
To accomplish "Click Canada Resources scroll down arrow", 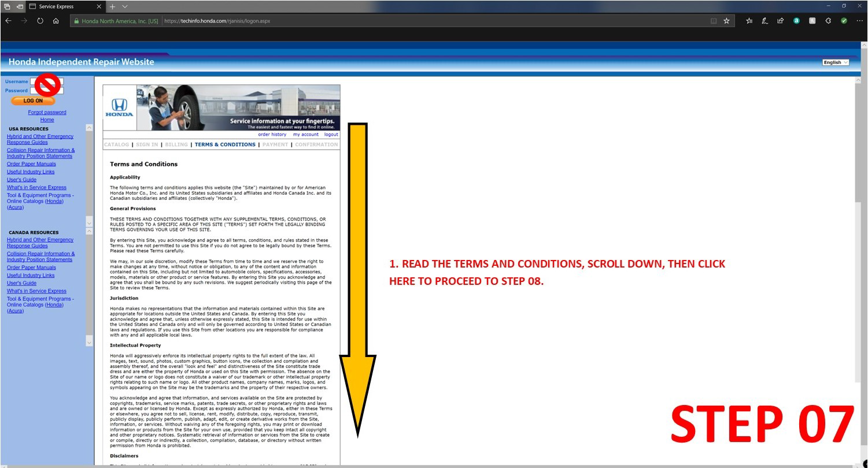I will [x=89, y=342].
